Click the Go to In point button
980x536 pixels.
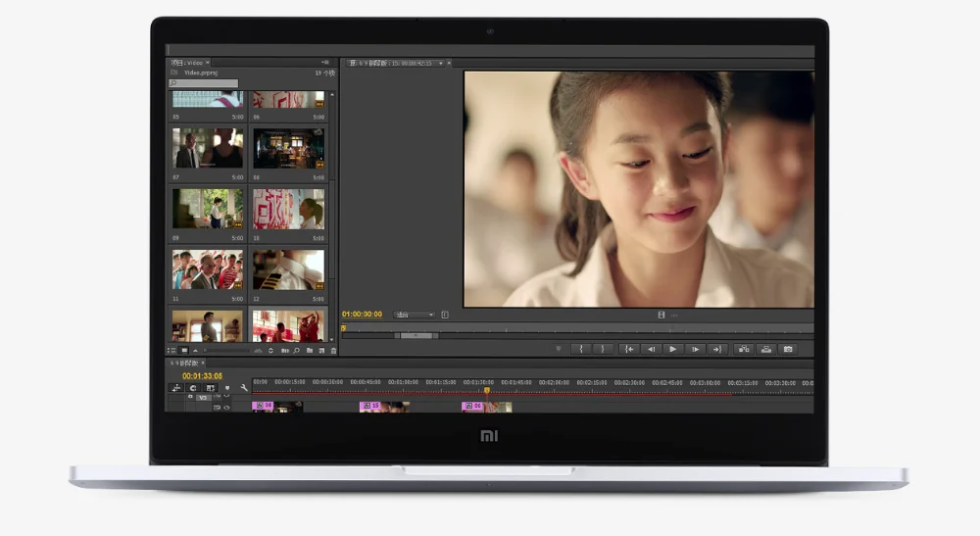[629, 349]
